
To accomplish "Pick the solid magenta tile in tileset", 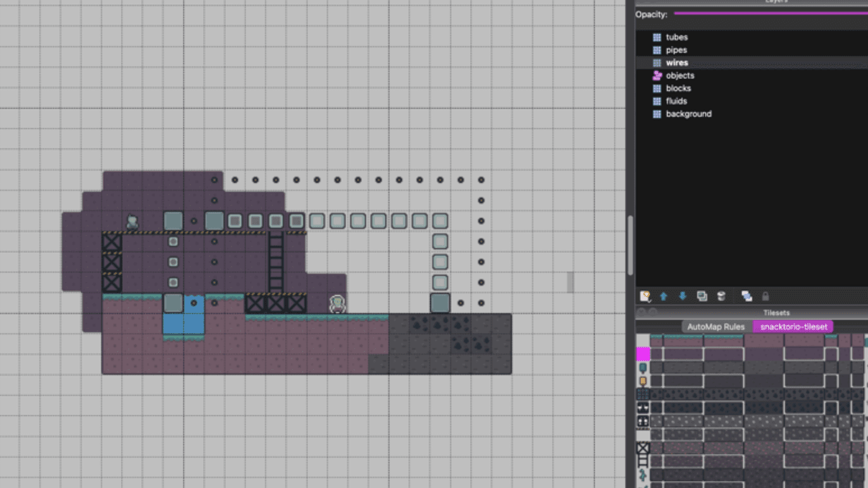I will coord(643,354).
